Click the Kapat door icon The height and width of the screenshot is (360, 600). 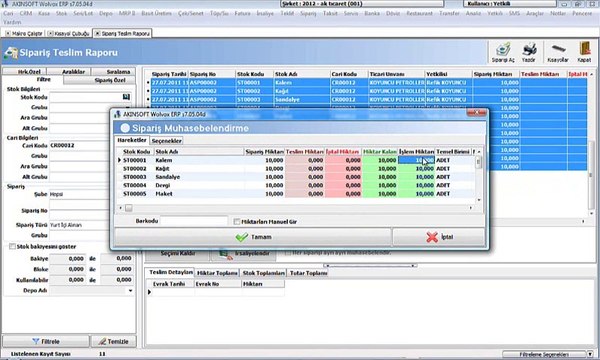(x=584, y=52)
